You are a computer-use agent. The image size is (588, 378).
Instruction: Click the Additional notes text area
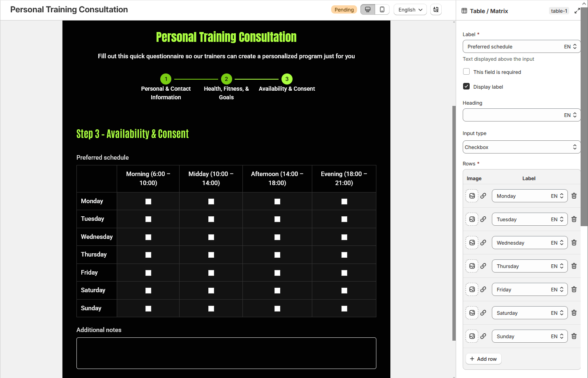tap(226, 353)
